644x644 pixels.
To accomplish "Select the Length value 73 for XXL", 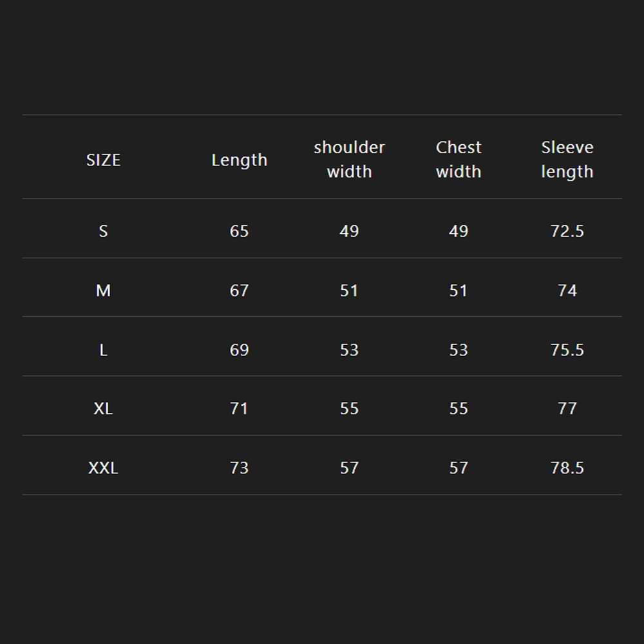I will 239,468.
